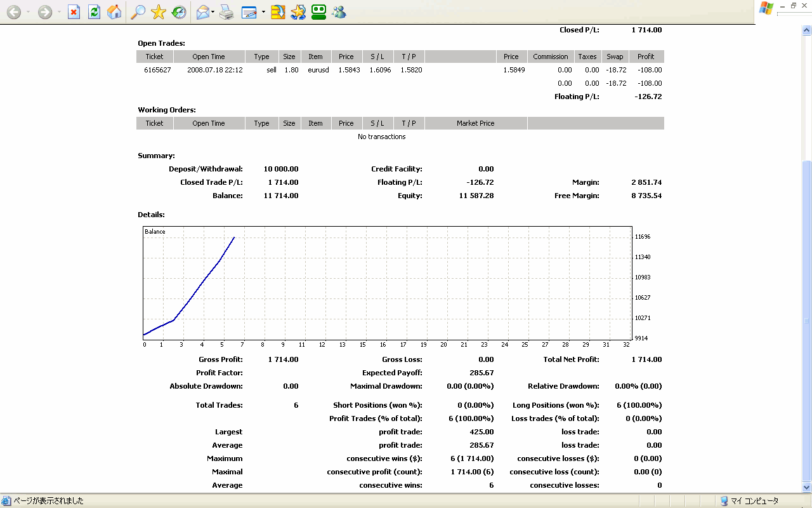This screenshot has width=812, height=508.
Task: Click the scrollbar up arrow
Action: pos(806,30)
